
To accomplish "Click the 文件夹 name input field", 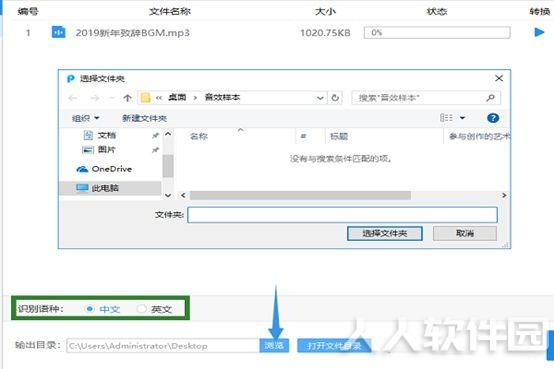I will [342, 215].
